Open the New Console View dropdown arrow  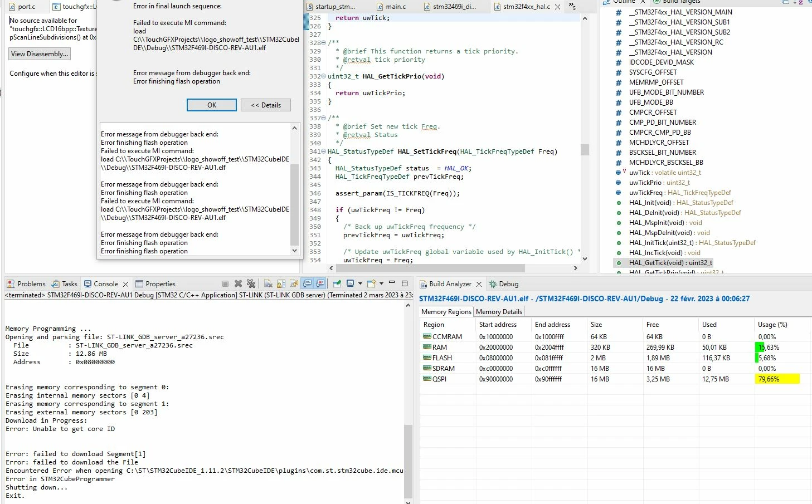click(381, 283)
